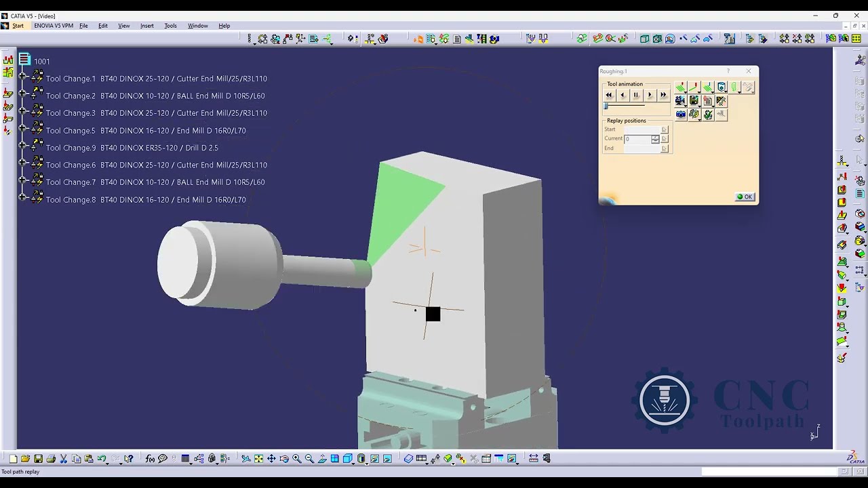The height and width of the screenshot is (488, 868).
Task: Click the collision check green figure icon
Action: 708,115
